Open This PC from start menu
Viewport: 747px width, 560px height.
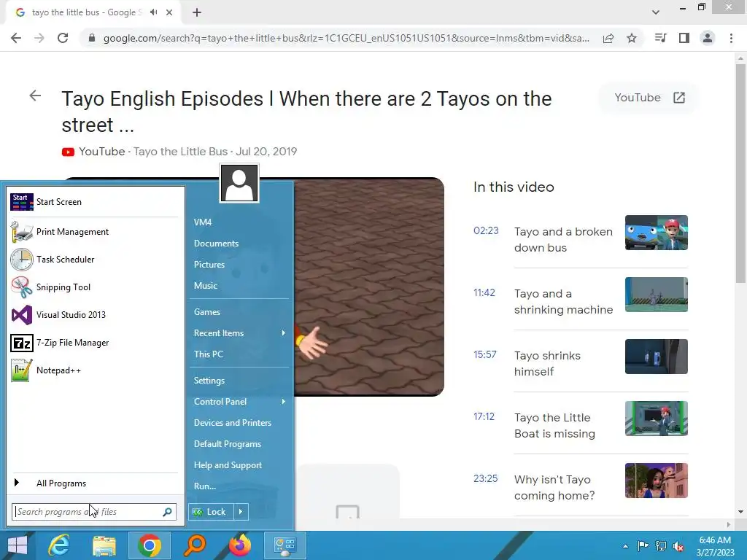point(209,354)
